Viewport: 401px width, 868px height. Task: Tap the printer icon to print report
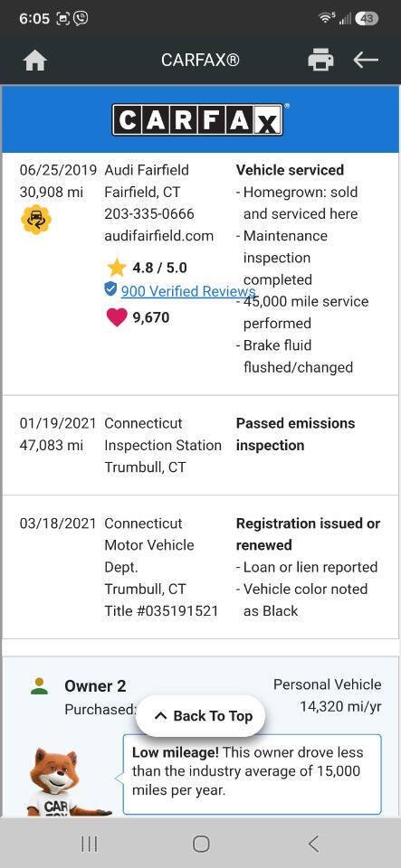(x=320, y=60)
